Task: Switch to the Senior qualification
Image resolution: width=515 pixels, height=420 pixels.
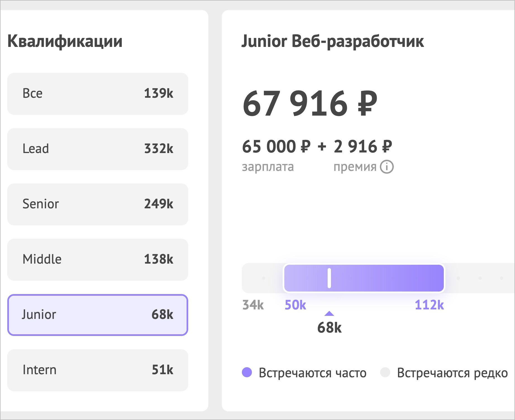Action: click(x=98, y=204)
